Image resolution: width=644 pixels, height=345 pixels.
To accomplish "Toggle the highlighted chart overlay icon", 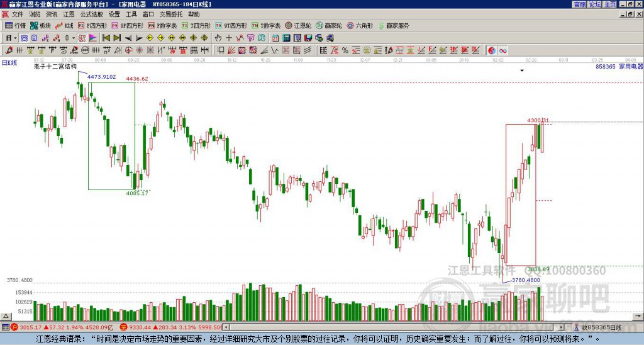I will [x=82, y=38].
